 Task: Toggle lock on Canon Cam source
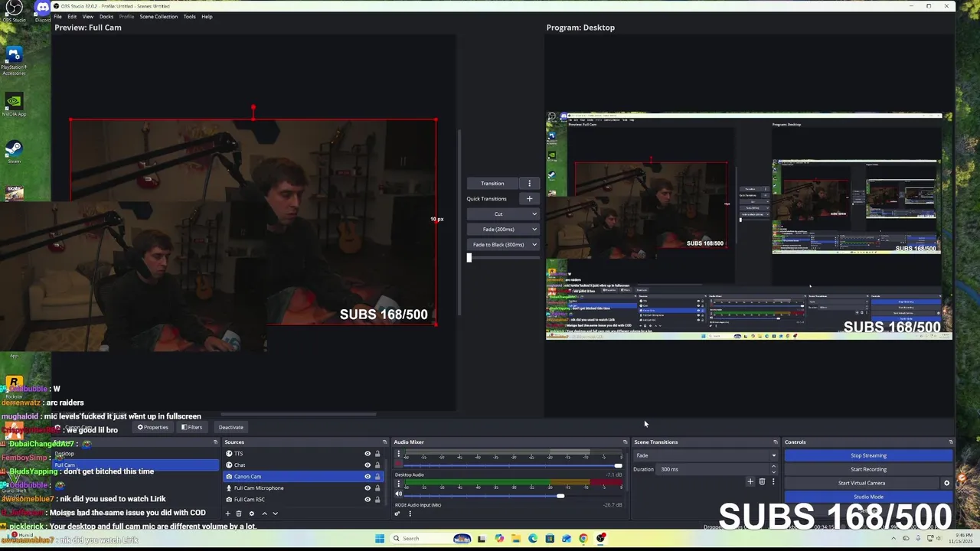pos(377,477)
